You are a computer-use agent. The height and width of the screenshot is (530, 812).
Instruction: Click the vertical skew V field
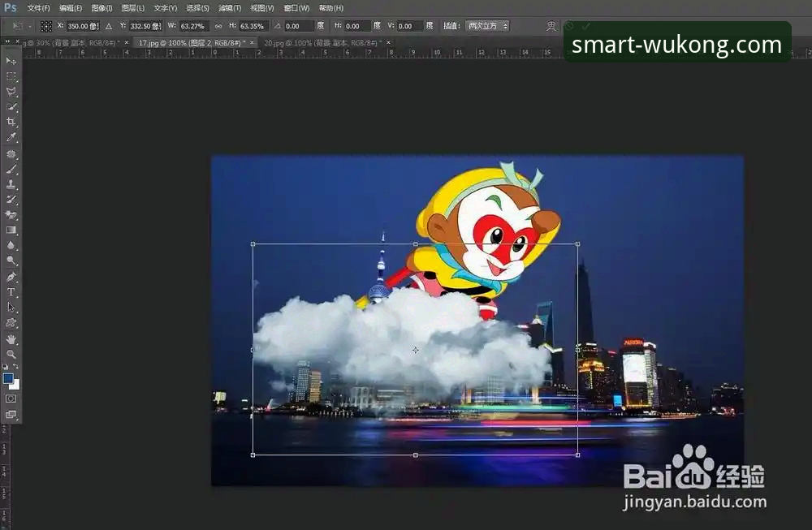click(410, 26)
